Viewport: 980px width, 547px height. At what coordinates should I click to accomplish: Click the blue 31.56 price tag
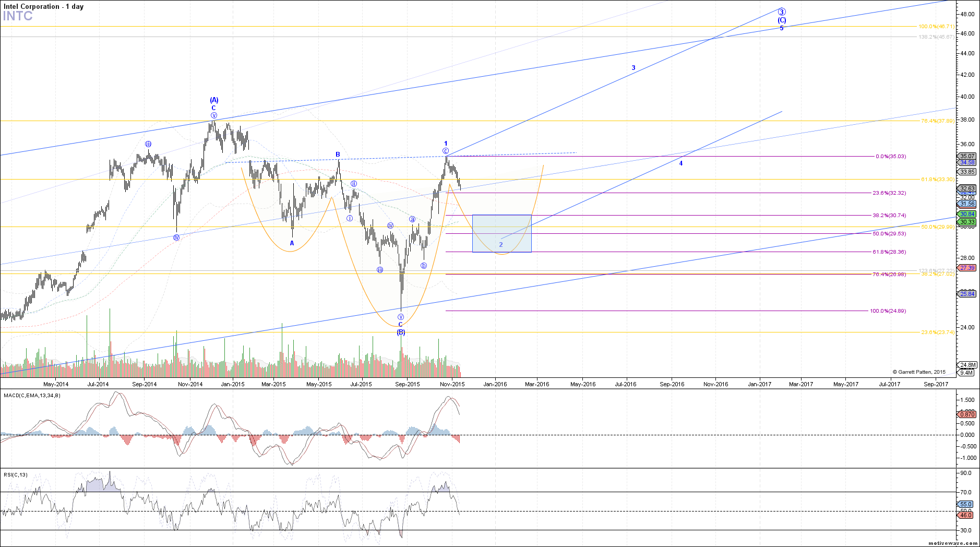point(967,204)
